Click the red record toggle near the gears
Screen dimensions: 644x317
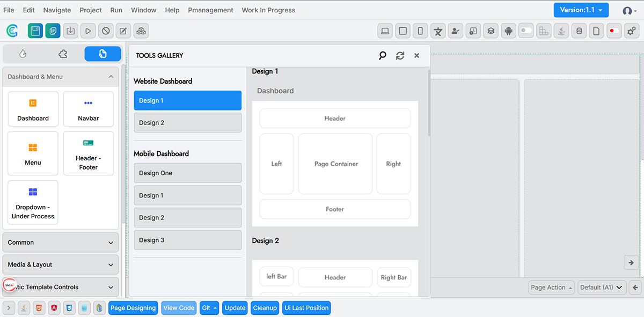point(614,31)
